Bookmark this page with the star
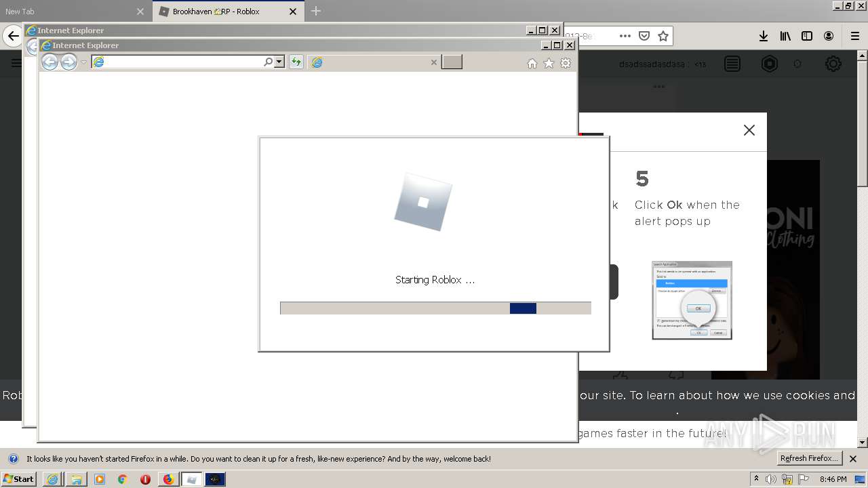Viewport: 868px width, 488px height. coord(663,36)
